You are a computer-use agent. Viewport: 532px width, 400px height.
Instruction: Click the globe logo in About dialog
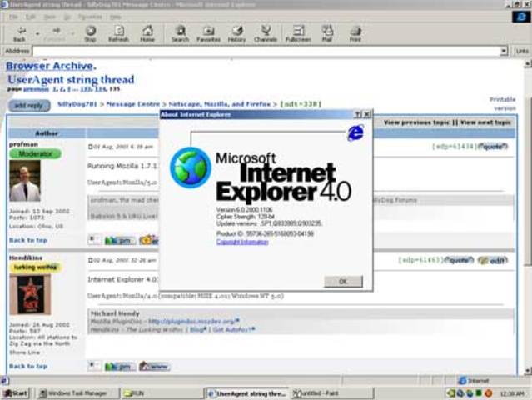(191, 167)
